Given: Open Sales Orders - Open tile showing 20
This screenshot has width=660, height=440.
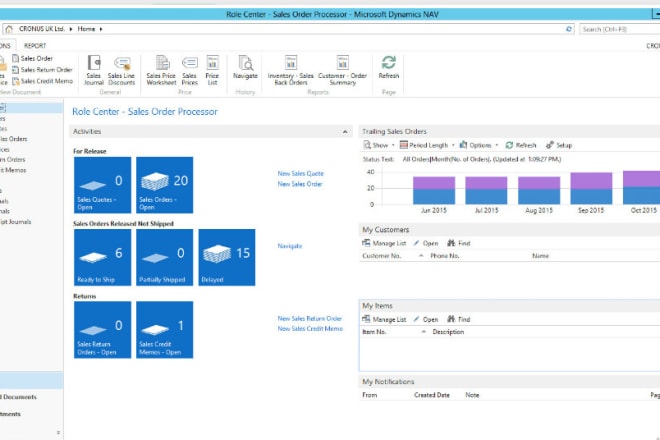Looking at the screenshot, I should point(165,185).
